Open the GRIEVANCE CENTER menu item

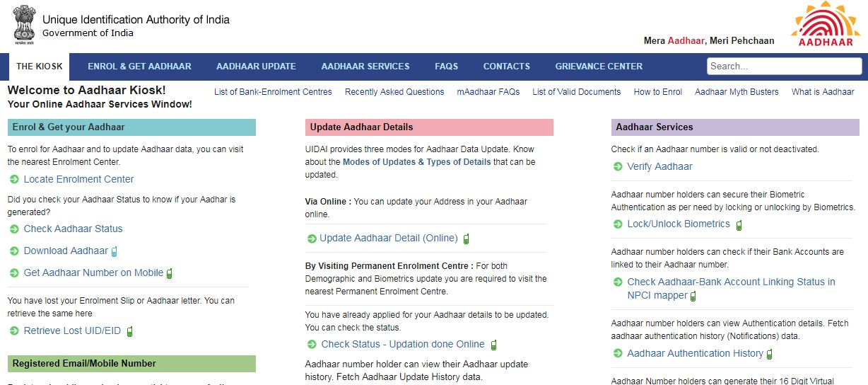599,67
